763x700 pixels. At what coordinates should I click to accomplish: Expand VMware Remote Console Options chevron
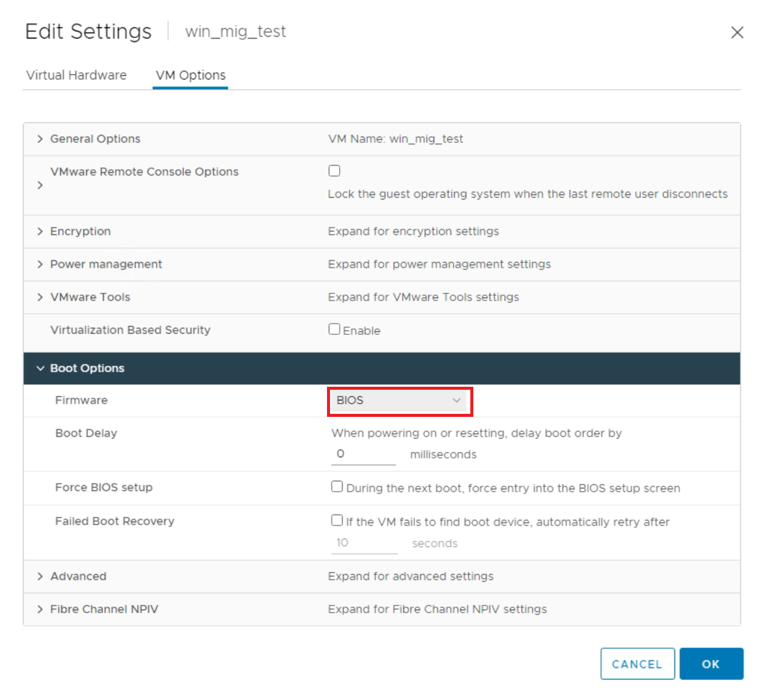pyautogui.click(x=40, y=185)
